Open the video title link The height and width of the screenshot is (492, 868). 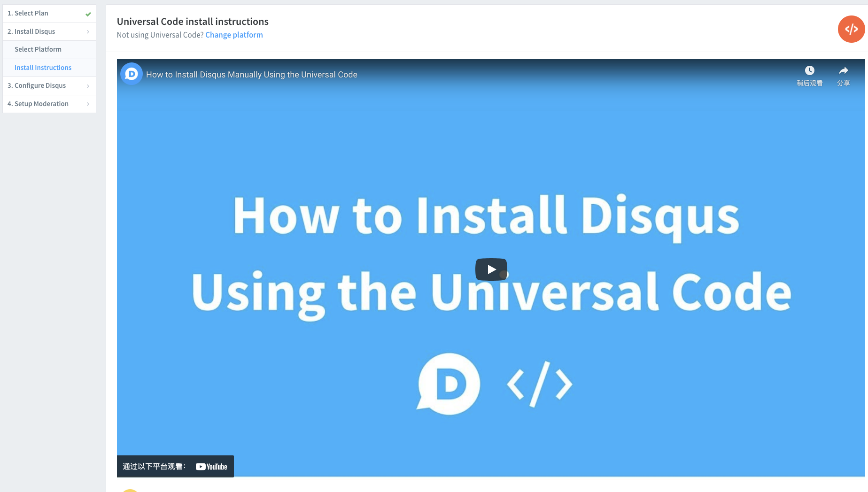coord(252,75)
